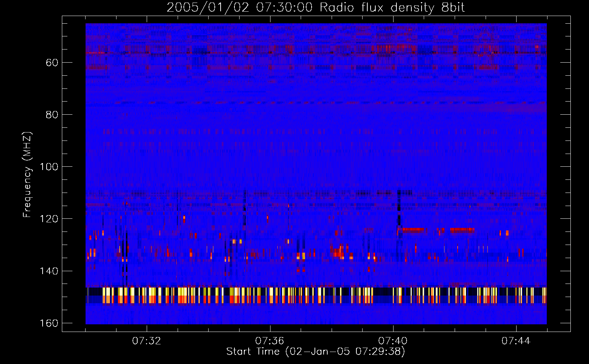This screenshot has width=589, height=364.
Task: Click the plot title '2005/01/02 07:30:00 Radio flux density 8bit'
Action: 316,8
